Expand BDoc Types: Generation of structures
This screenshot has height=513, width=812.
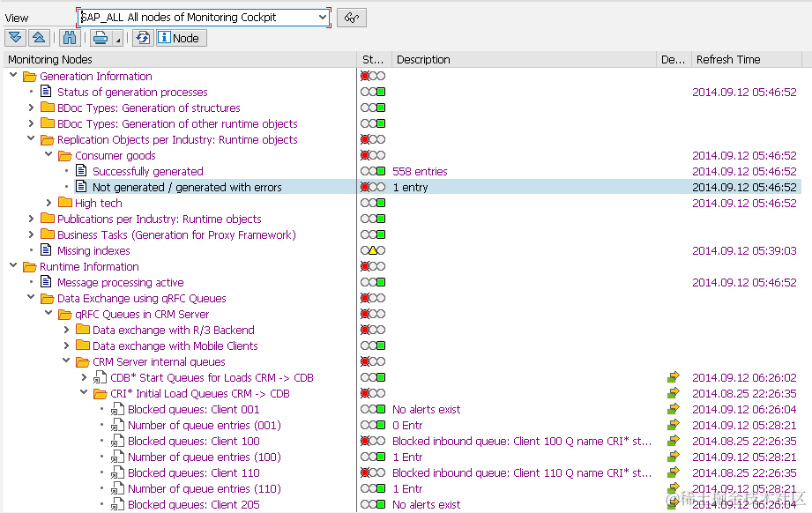31,108
